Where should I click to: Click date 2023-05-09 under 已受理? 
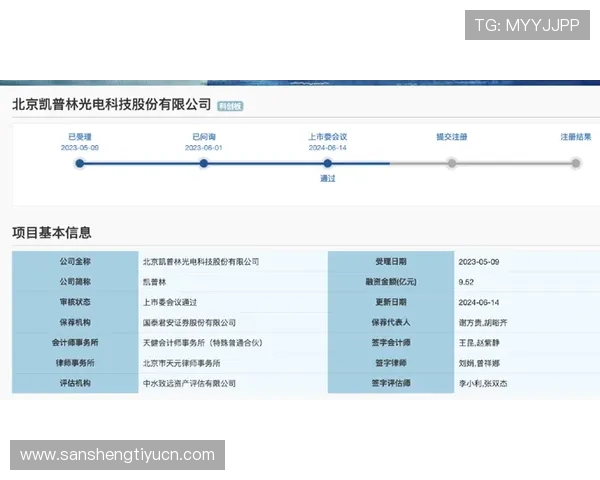point(80,148)
